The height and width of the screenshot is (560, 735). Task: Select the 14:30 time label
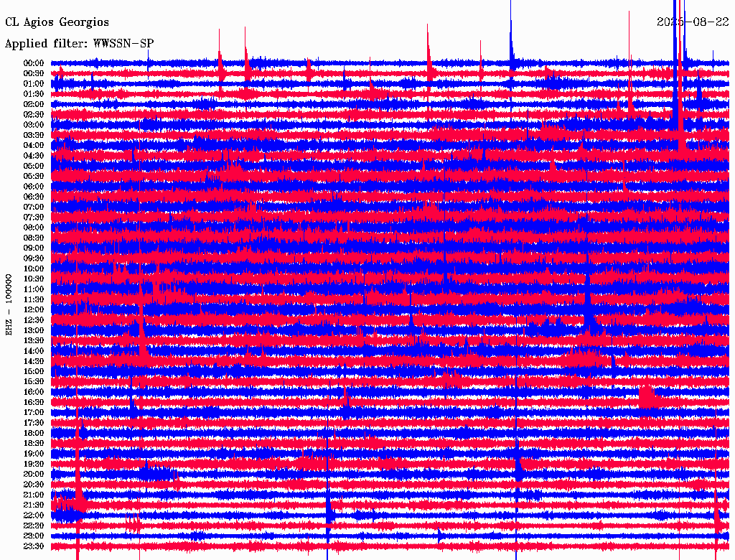pos(34,361)
